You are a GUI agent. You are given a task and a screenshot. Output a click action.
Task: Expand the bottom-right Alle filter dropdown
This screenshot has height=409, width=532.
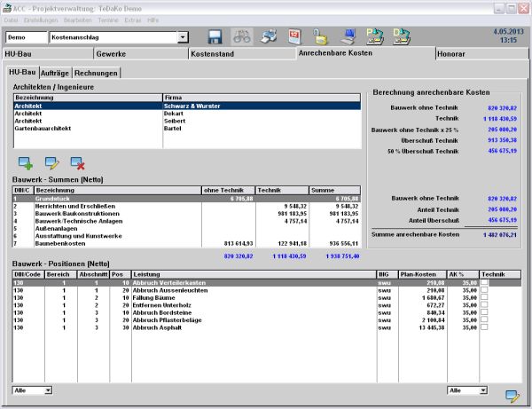pos(481,389)
